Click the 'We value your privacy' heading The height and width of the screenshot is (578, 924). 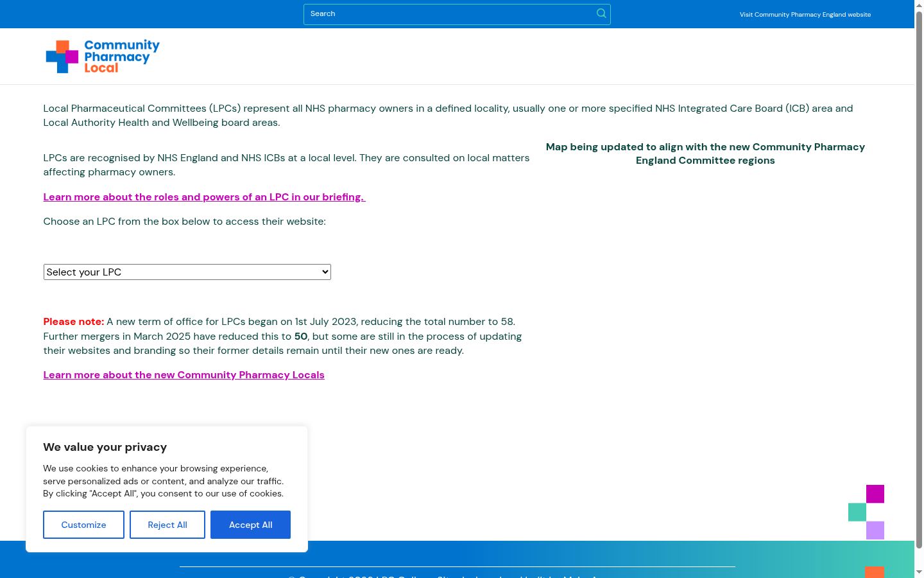click(x=105, y=447)
